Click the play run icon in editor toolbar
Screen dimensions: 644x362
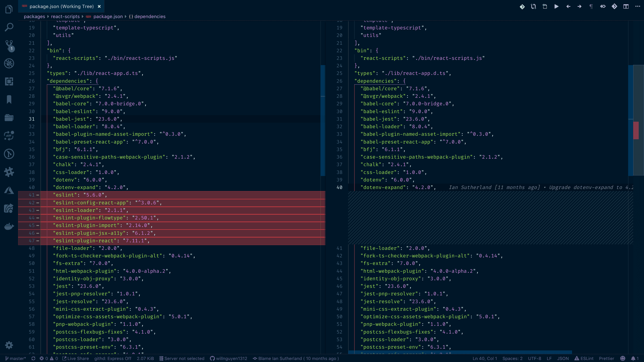[x=556, y=7]
